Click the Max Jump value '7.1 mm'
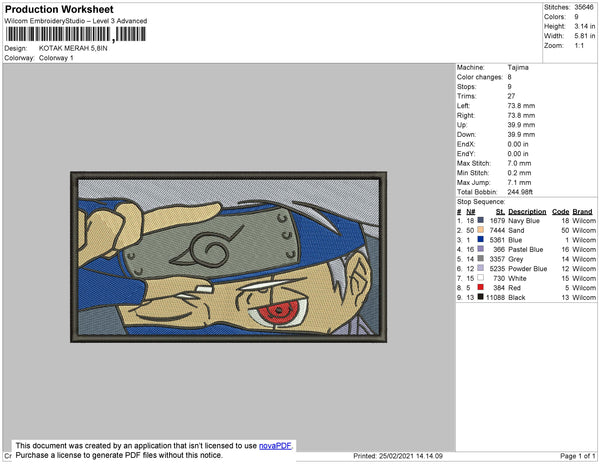Image resolution: width=600 pixels, height=464 pixels. click(x=519, y=182)
